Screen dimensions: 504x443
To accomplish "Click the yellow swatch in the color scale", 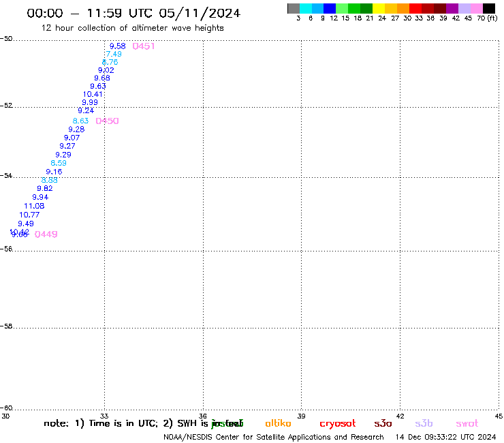I will (x=379, y=8).
